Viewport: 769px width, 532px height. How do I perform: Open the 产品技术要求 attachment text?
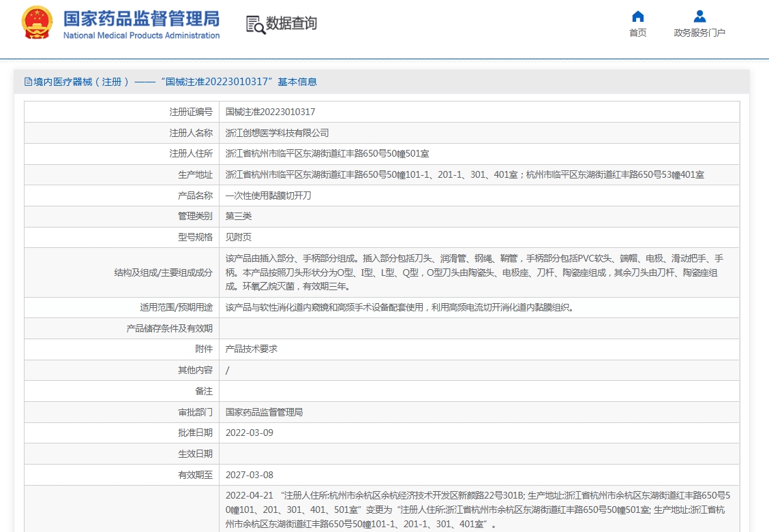(x=251, y=349)
